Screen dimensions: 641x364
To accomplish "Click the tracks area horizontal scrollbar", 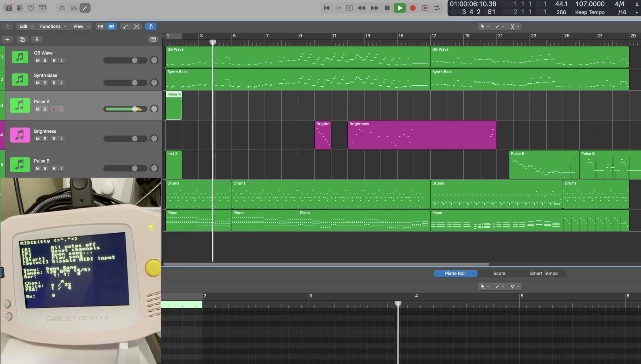I will pos(326,264).
